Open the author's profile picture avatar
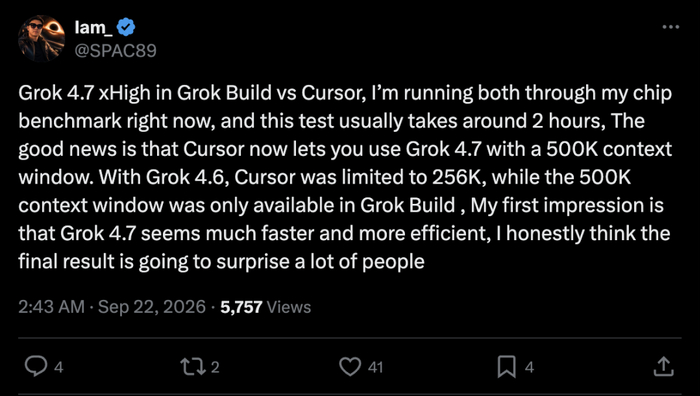The height and width of the screenshot is (396, 700). [42, 38]
